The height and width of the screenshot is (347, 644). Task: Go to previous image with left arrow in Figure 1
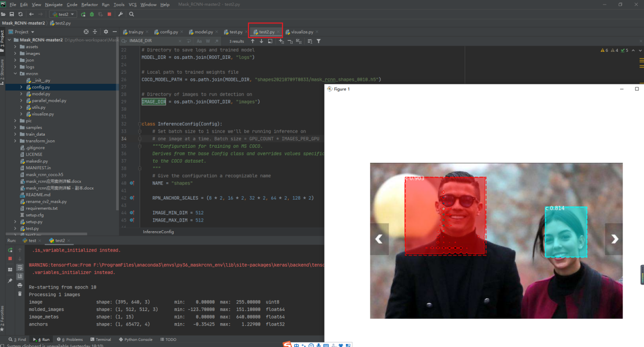point(379,239)
